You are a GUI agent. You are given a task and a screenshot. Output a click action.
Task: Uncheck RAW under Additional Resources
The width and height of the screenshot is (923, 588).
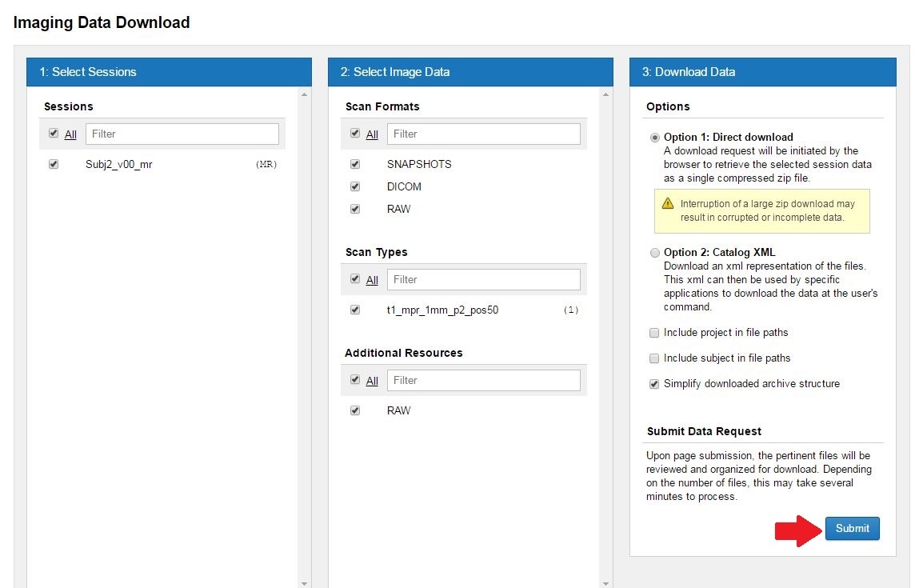[355, 410]
